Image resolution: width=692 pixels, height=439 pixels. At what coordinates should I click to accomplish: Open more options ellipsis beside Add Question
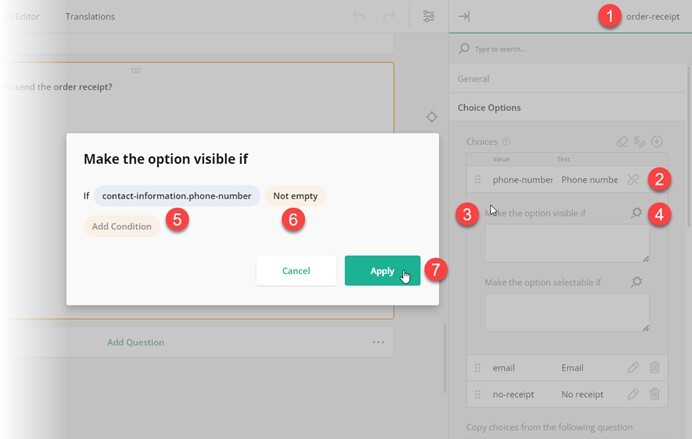(x=378, y=342)
